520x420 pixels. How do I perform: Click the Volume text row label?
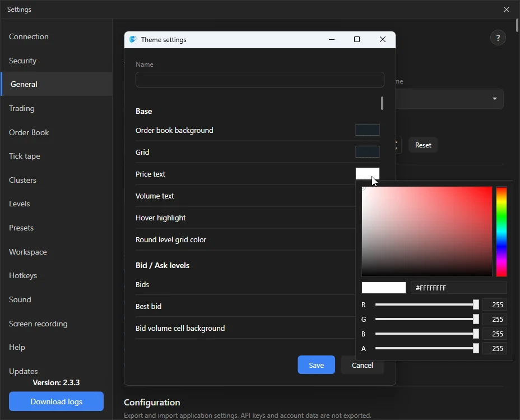click(x=155, y=196)
